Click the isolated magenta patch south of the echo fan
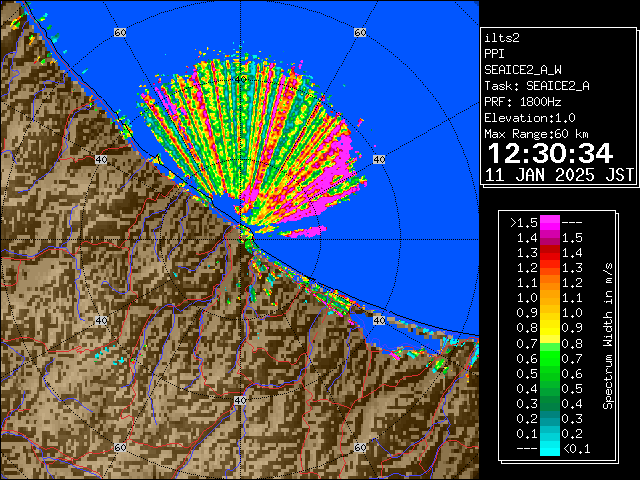Screen dimensions: 640x480 304,232
